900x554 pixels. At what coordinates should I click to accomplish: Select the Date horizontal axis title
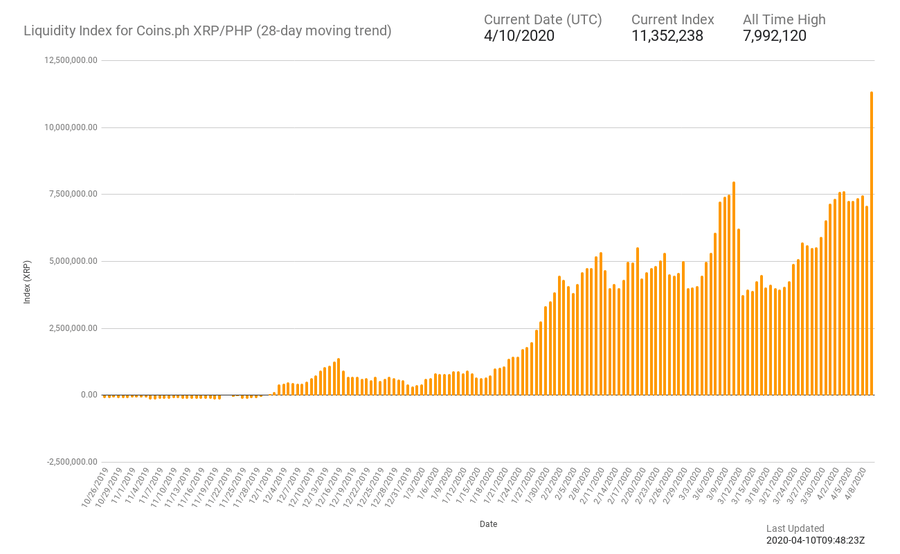(x=488, y=524)
